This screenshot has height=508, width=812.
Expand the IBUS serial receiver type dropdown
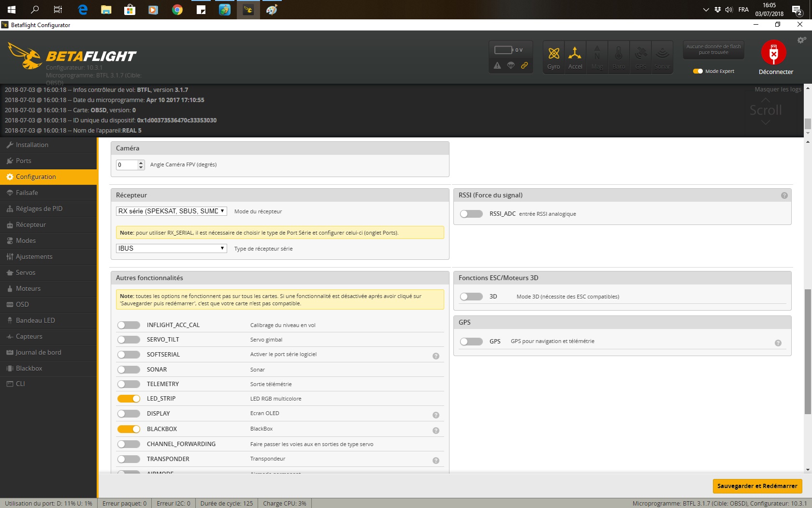[172, 248]
